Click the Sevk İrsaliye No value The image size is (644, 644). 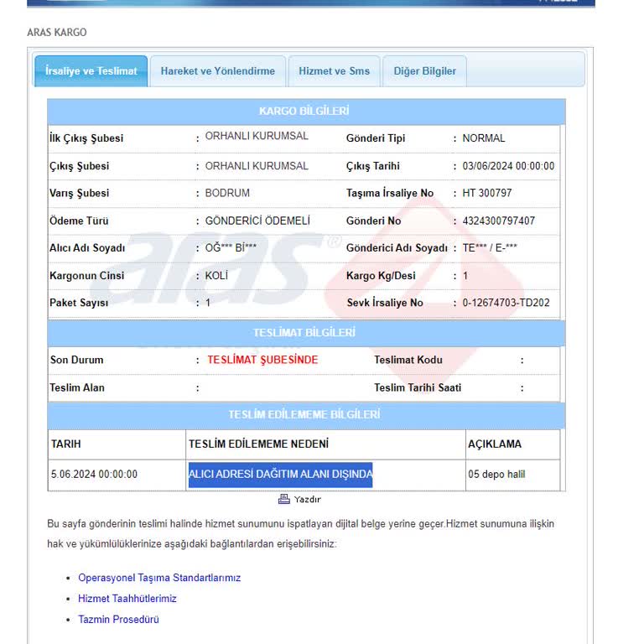pos(506,303)
